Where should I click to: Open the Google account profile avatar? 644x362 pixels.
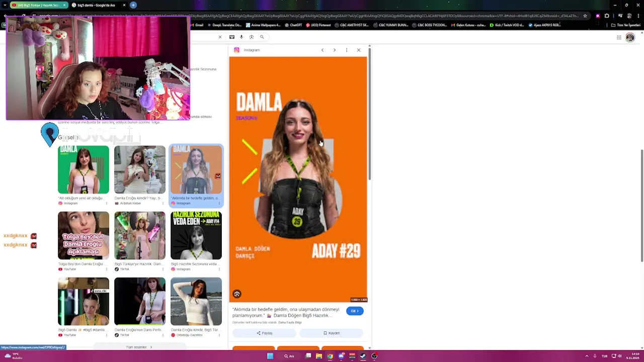(x=630, y=37)
